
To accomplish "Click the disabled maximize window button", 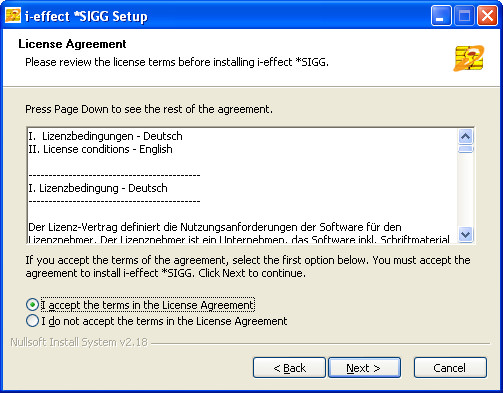I will tap(464, 16).
